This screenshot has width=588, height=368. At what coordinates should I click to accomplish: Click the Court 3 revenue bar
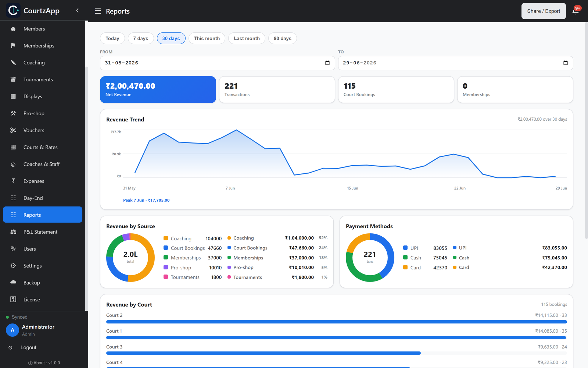tap(263, 353)
